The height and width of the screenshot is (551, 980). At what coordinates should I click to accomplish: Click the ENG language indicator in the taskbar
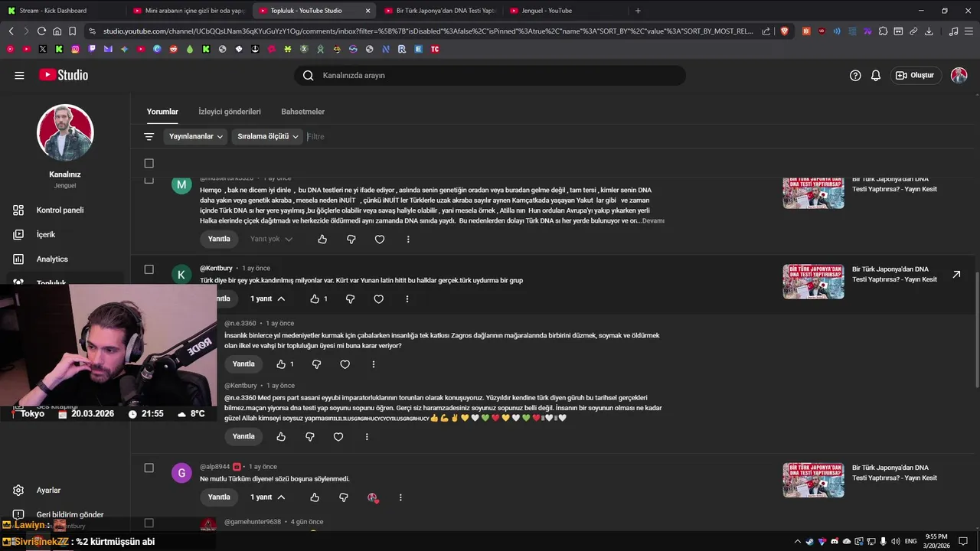(910, 541)
